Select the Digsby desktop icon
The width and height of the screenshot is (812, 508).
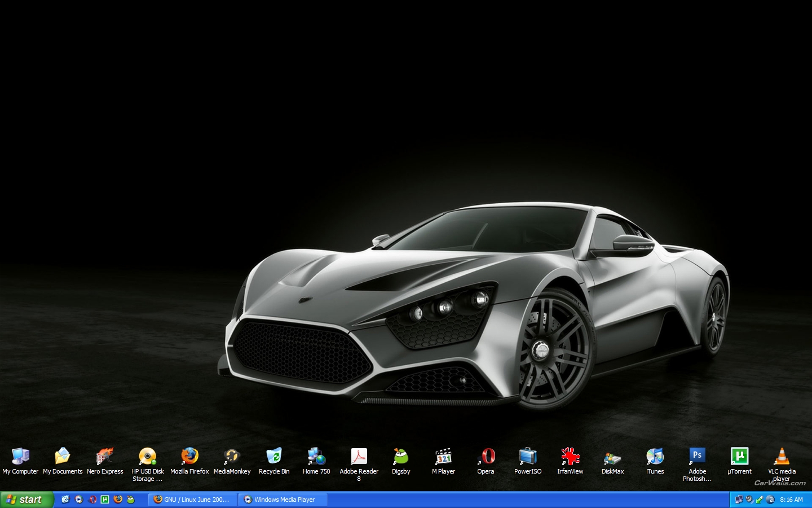tap(401, 457)
